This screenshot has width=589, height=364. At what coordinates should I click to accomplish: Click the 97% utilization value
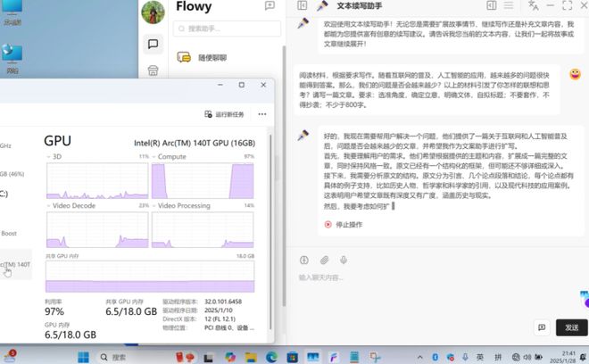[54, 311]
